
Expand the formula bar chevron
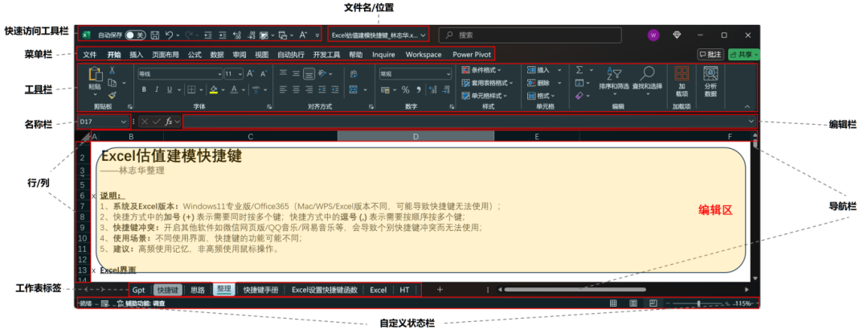751,122
